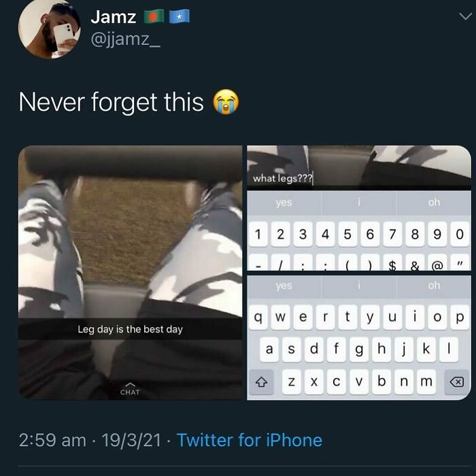This screenshot has height=476, width=476.
Task: Open the 'what legs???' reply image
Action: coord(359,208)
